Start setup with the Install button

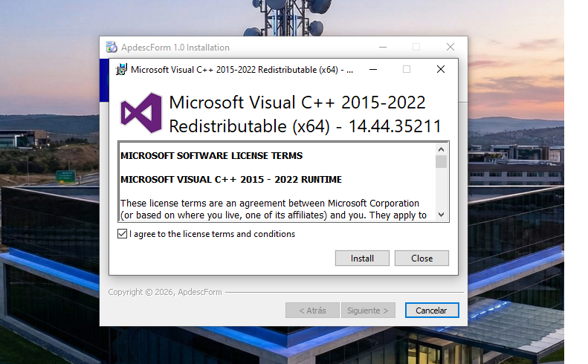362,259
